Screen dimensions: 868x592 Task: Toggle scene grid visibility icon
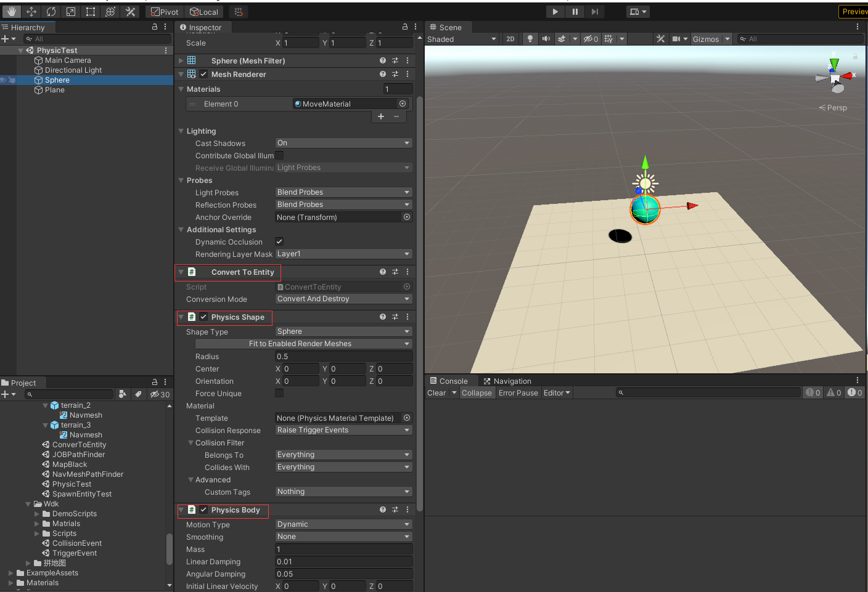609,39
